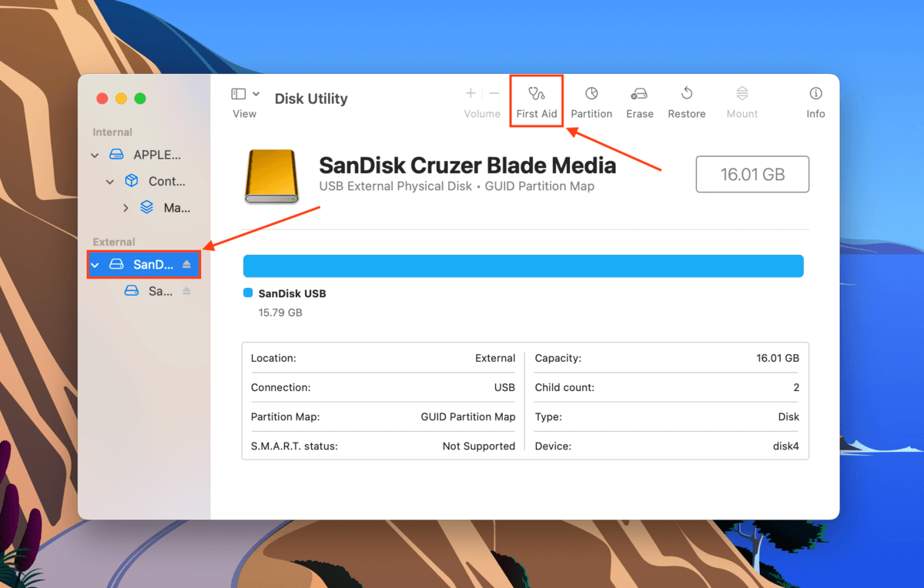Eject the SanD... external disk
Screen dimensions: 924x588
186,264
